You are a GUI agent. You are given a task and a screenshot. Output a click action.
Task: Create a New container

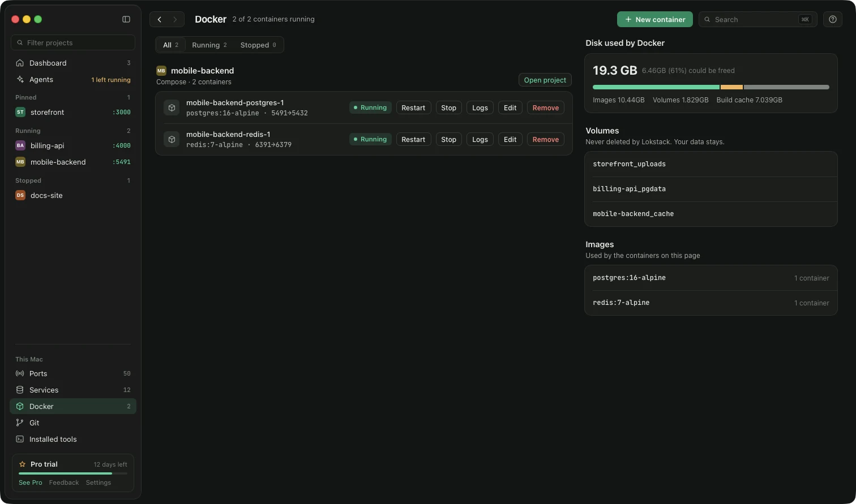coord(655,19)
